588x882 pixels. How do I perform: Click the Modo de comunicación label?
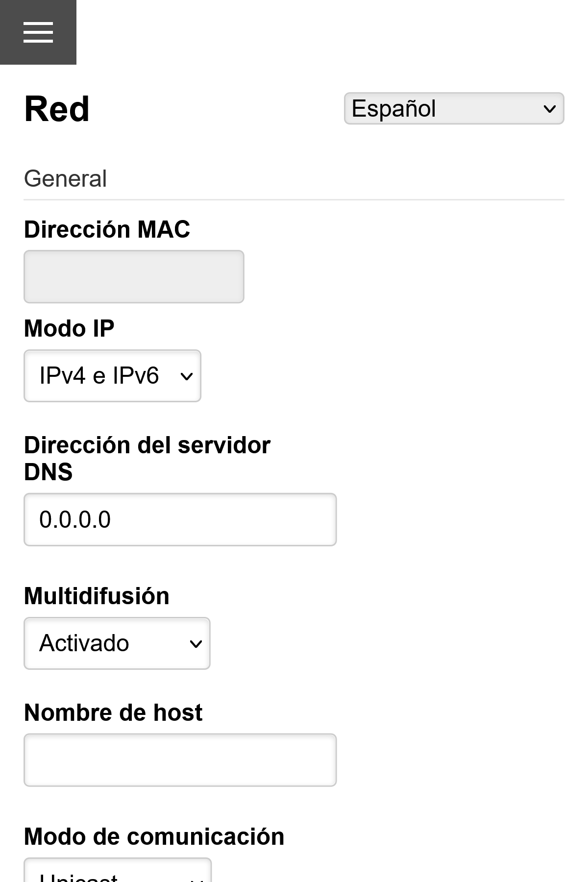click(153, 836)
